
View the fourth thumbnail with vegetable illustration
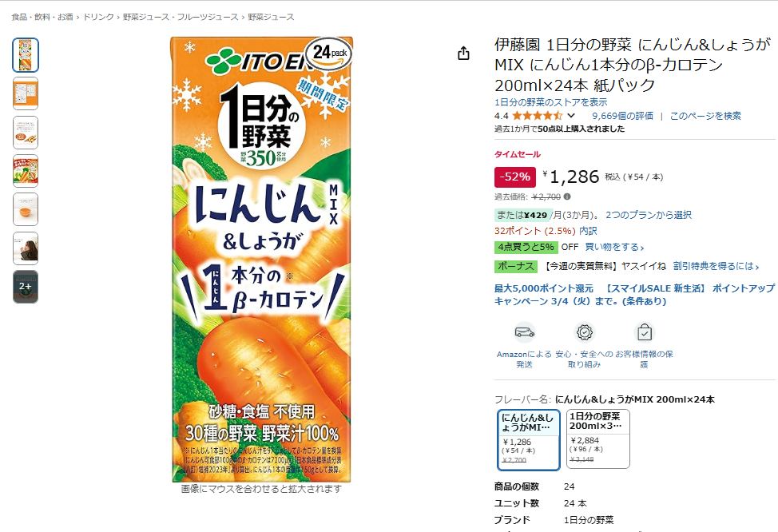click(26, 171)
